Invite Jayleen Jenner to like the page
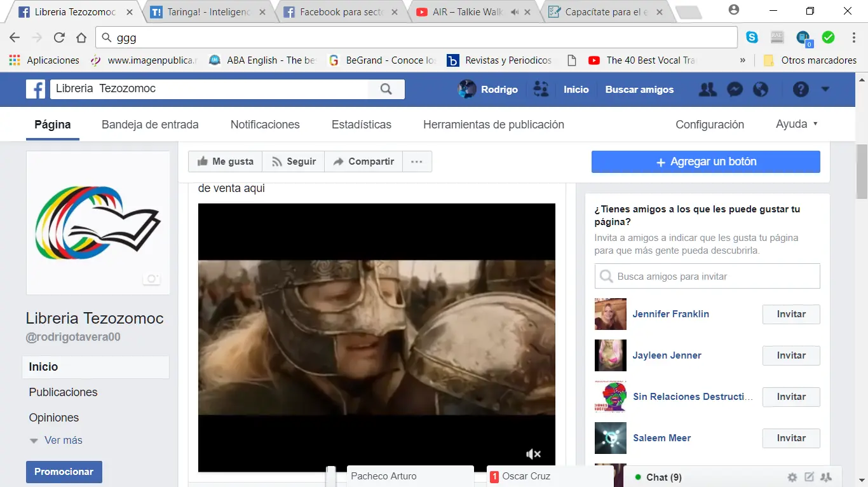The height and width of the screenshot is (487, 868). [791, 355]
